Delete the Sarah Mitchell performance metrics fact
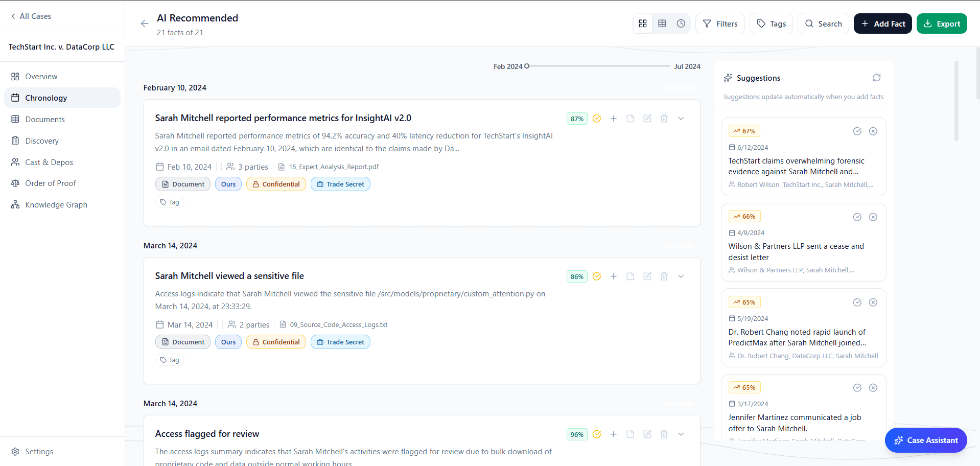Viewport: 980px width, 466px height. point(664,118)
